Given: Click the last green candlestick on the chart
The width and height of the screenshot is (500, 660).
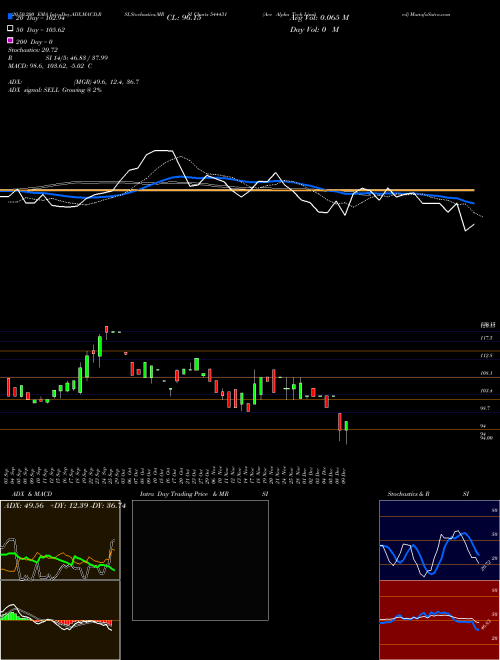Looking at the screenshot, I should pos(346,426).
